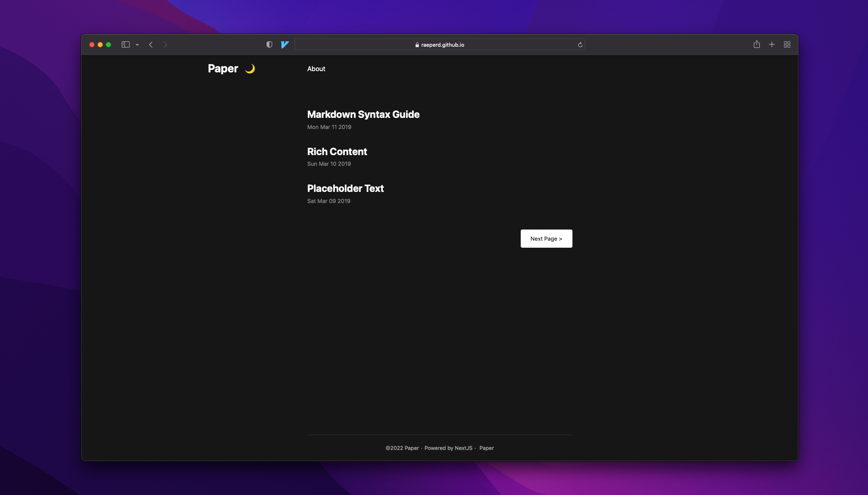The width and height of the screenshot is (868, 495).
Task: Open the About menu link
Action: [x=316, y=69]
